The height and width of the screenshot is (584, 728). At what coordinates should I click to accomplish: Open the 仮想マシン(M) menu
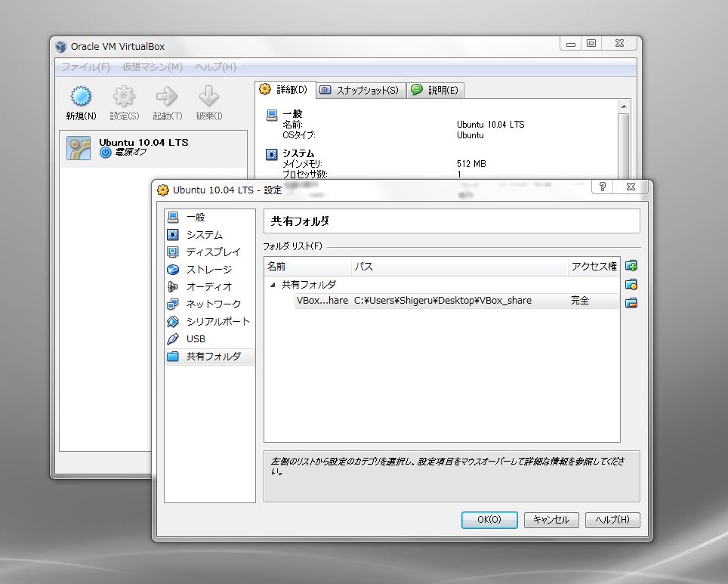153,67
